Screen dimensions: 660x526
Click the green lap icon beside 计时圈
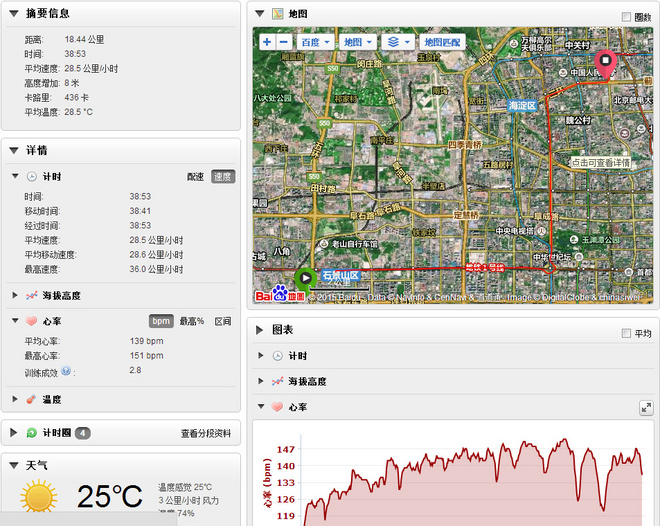32,433
